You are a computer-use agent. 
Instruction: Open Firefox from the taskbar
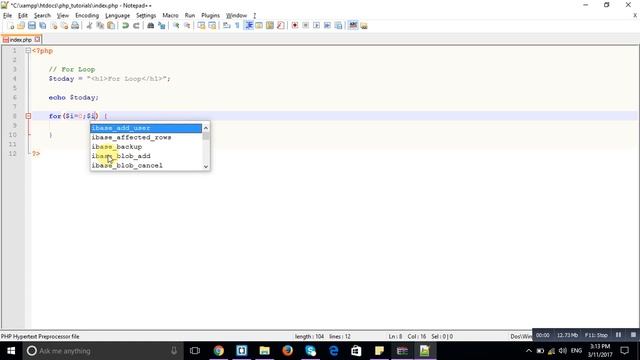[x=287, y=351]
